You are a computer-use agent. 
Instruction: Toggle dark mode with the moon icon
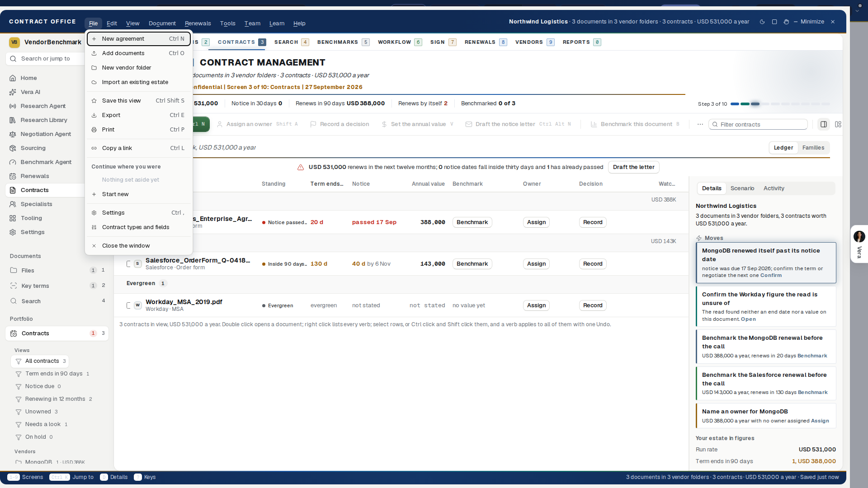click(x=762, y=22)
